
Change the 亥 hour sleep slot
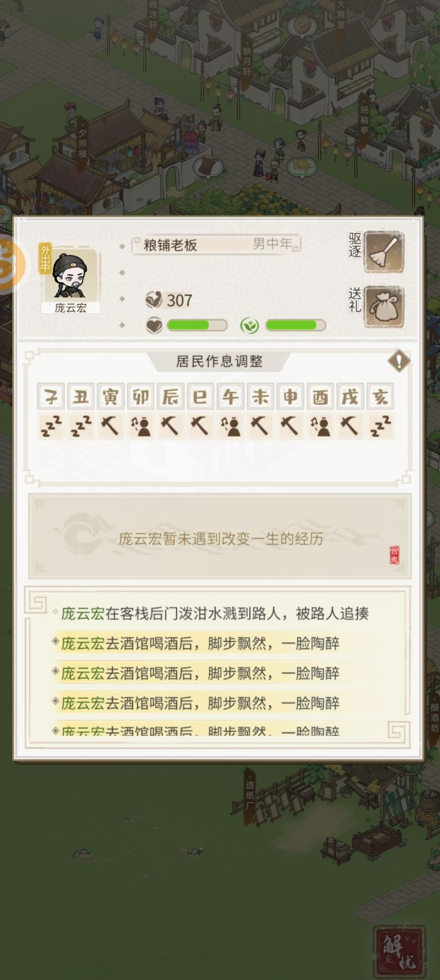(380, 426)
